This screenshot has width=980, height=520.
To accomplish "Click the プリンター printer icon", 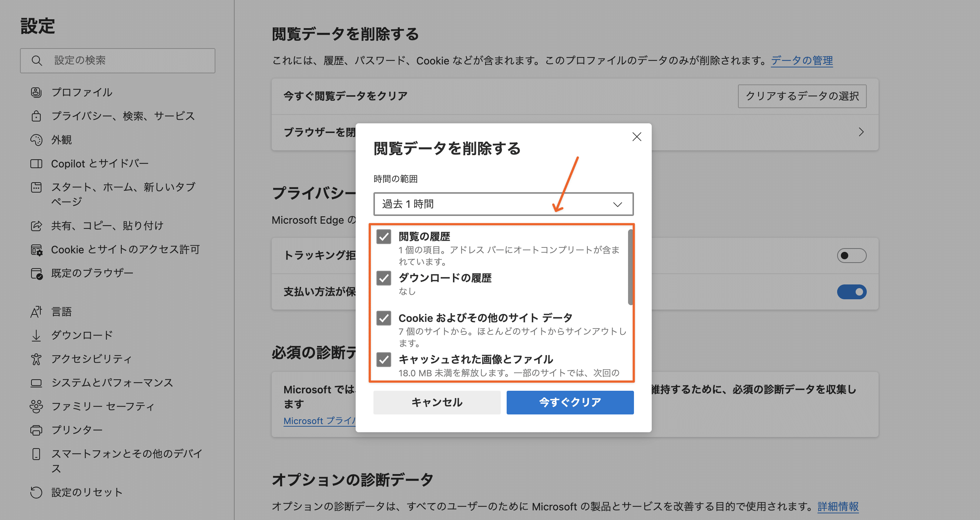I will pos(36,430).
